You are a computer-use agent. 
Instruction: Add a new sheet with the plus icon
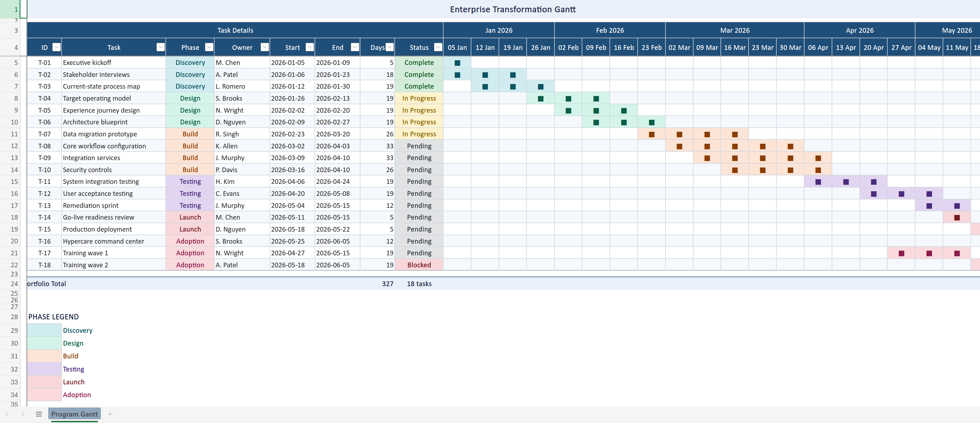[x=110, y=414]
